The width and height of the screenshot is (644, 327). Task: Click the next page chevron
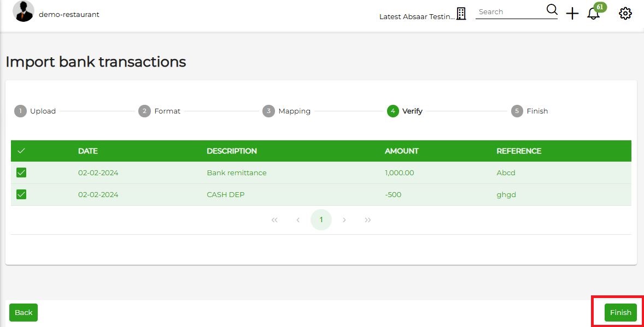pyautogui.click(x=344, y=220)
